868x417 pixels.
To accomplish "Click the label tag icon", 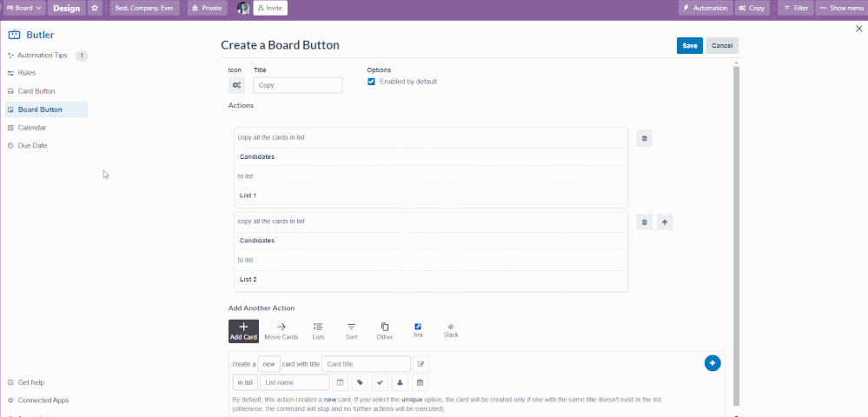I will click(x=361, y=382).
